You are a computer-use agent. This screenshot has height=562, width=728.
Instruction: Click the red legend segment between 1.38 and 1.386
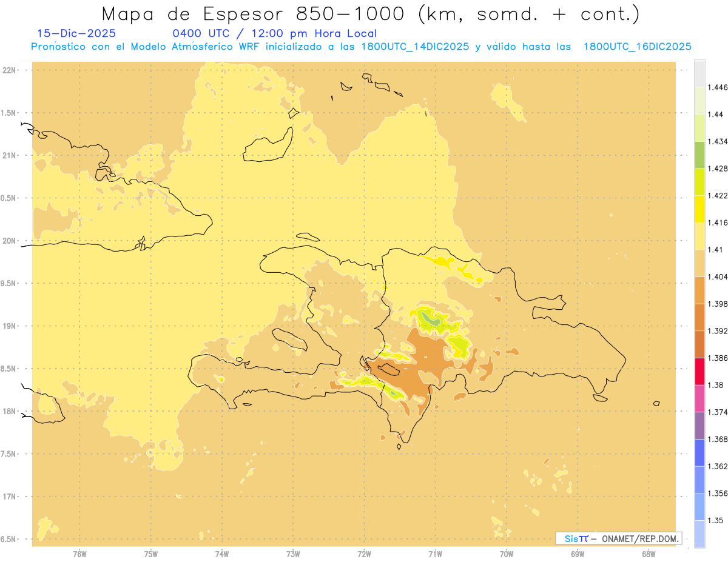click(699, 372)
